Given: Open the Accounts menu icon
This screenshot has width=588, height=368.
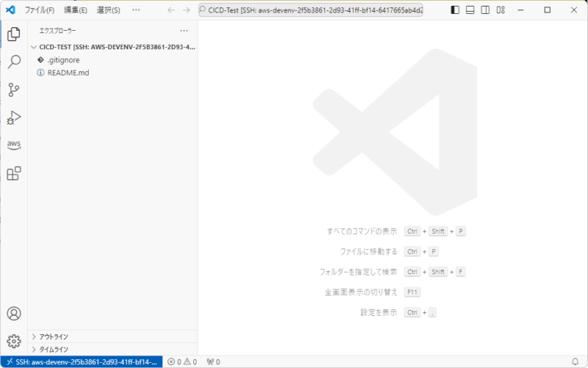Looking at the screenshot, I should tap(14, 314).
